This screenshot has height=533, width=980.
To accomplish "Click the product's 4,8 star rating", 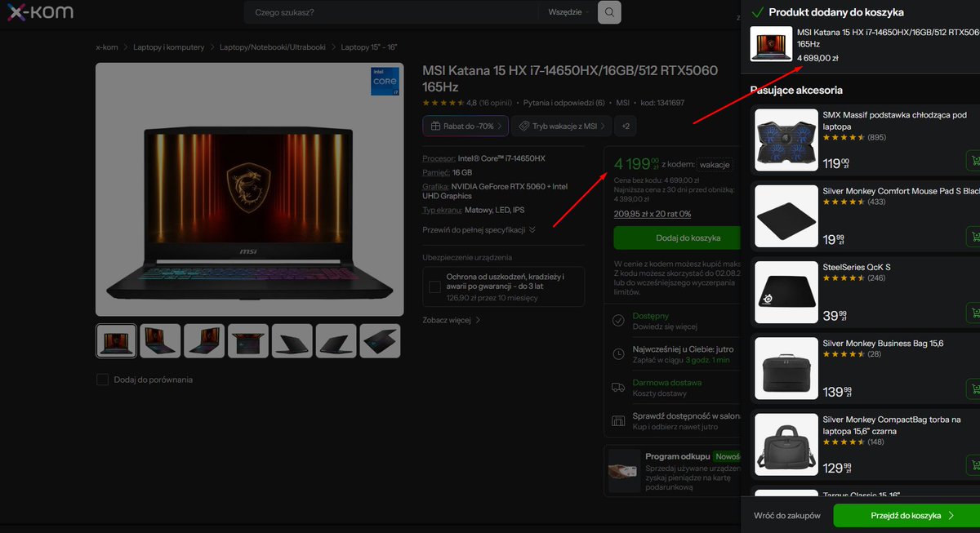I will click(448, 103).
